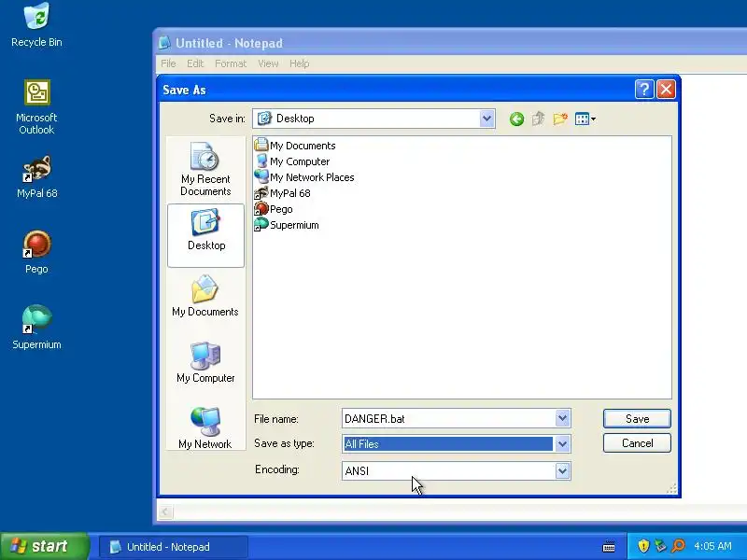Viewport: 747px width, 560px height.
Task: Open My Recent Documents in places bar
Action: (x=205, y=170)
